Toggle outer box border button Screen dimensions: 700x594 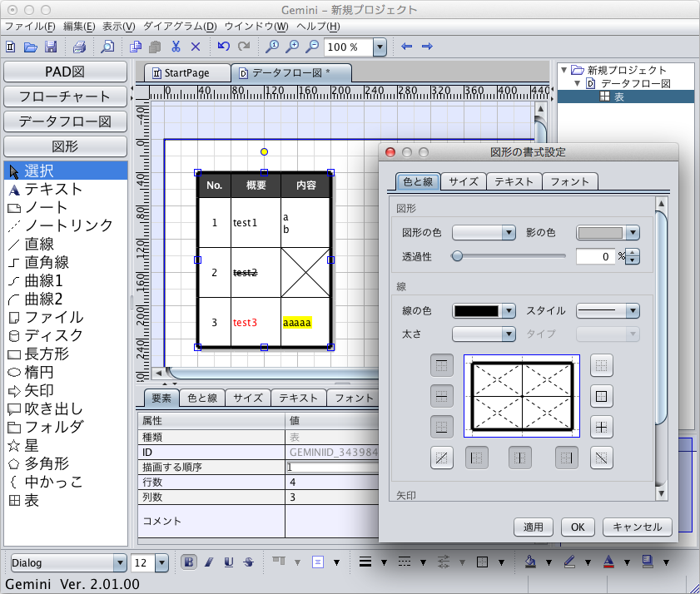pyautogui.click(x=601, y=396)
